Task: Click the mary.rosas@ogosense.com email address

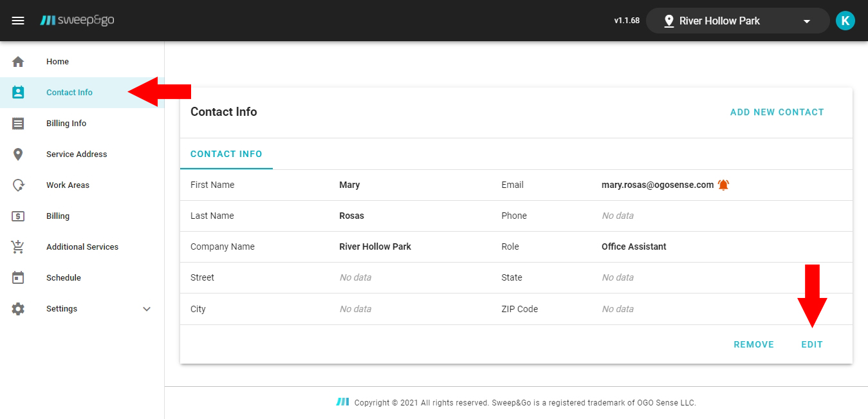Action: [x=657, y=185]
